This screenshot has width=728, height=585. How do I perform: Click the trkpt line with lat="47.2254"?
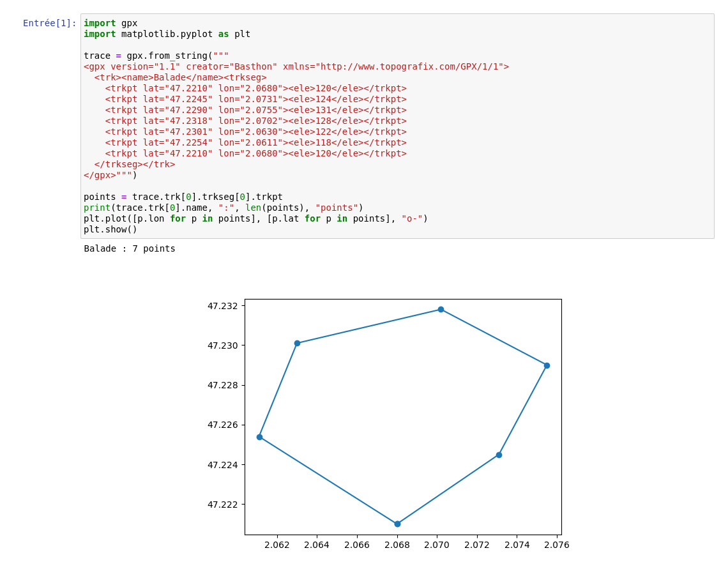click(256, 142)
